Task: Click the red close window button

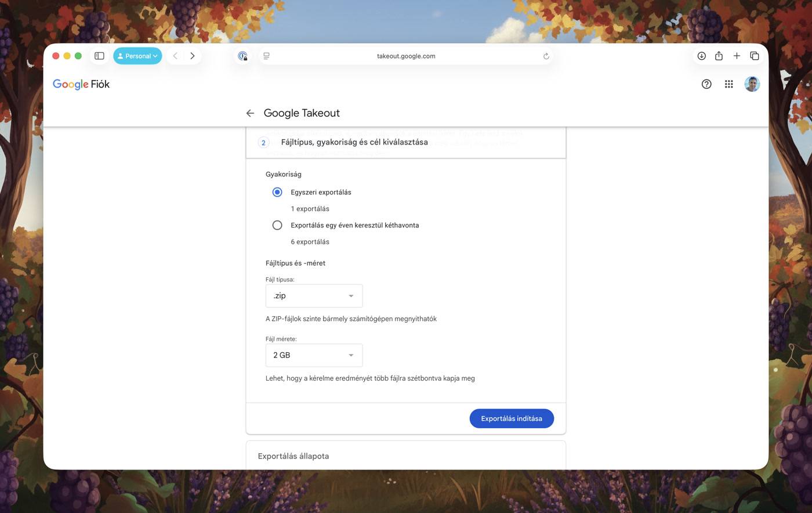Action: pyautogui.click(x=56, y=56)
